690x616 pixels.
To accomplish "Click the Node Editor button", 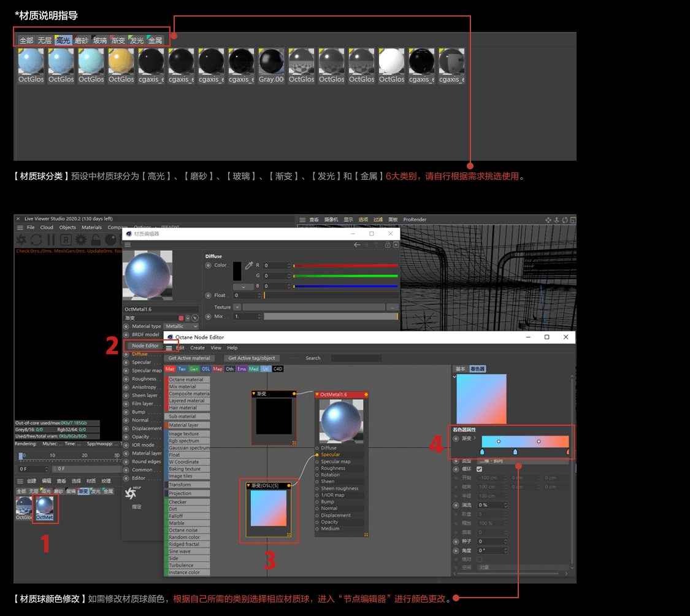I will (x=145, y=345).
